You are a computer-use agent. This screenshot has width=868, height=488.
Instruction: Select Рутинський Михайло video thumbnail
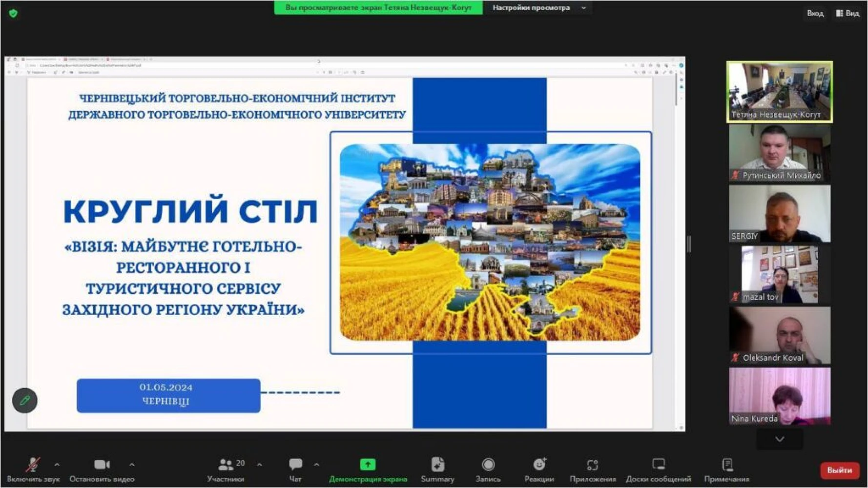tap(779, 153)
